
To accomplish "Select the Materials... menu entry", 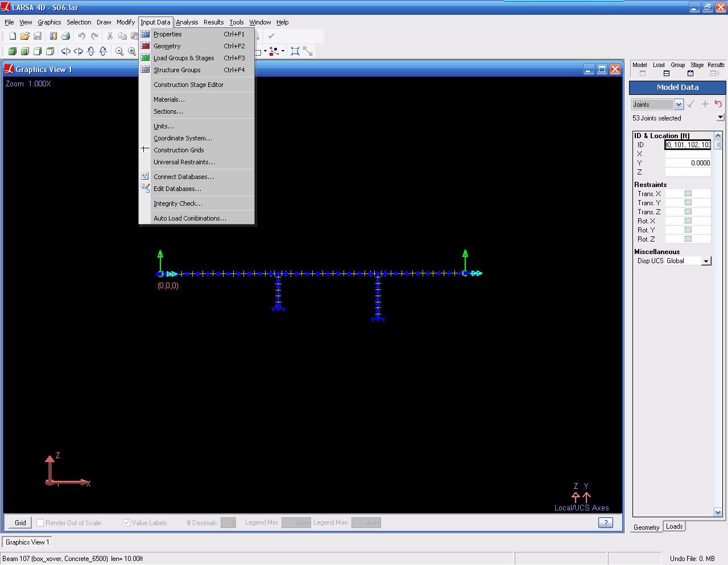I will pyautogui.click(x=197, y=99).
